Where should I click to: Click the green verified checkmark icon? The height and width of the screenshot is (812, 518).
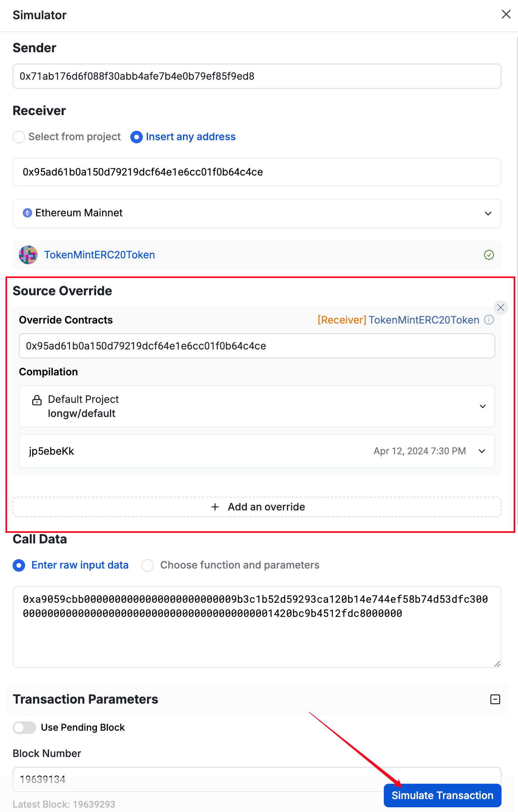click(x=489, y=255)
